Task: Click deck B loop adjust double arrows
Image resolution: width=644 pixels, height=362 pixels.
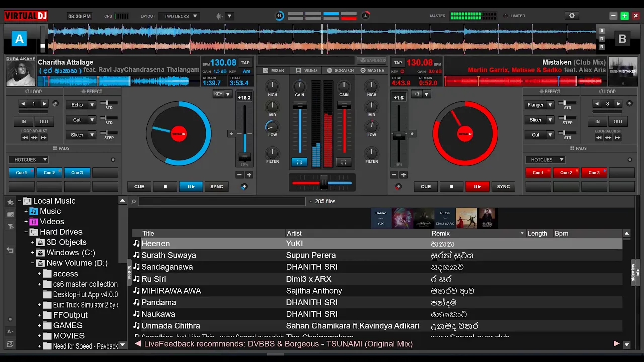Action: coord(617,137)
